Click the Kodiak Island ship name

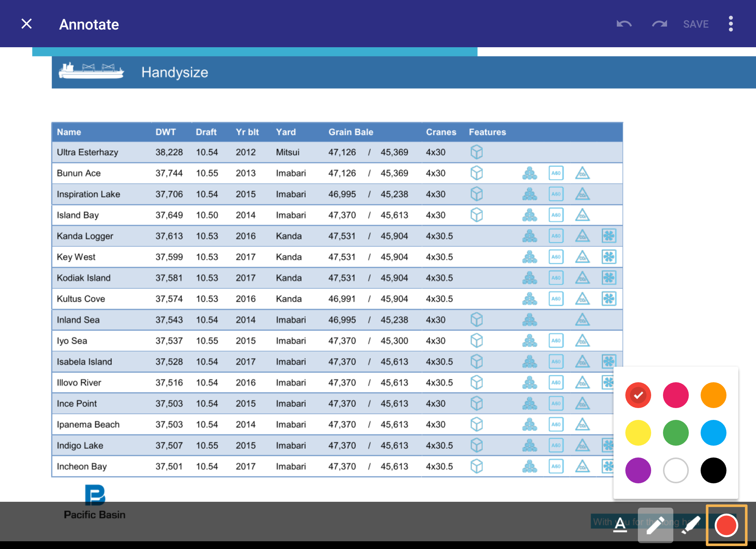(83, 278)
